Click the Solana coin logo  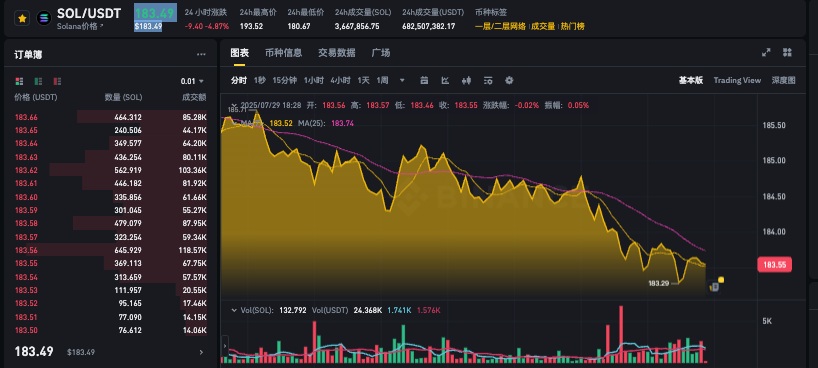coord(44,18)
